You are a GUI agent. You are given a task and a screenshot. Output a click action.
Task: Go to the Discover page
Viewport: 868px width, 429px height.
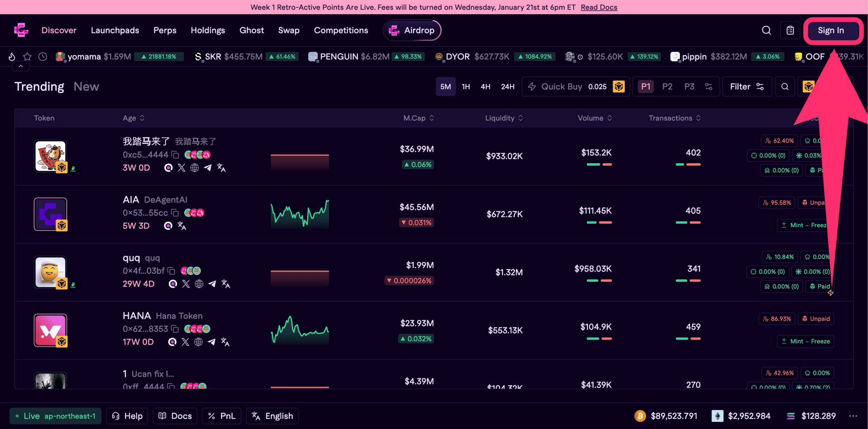59,30
